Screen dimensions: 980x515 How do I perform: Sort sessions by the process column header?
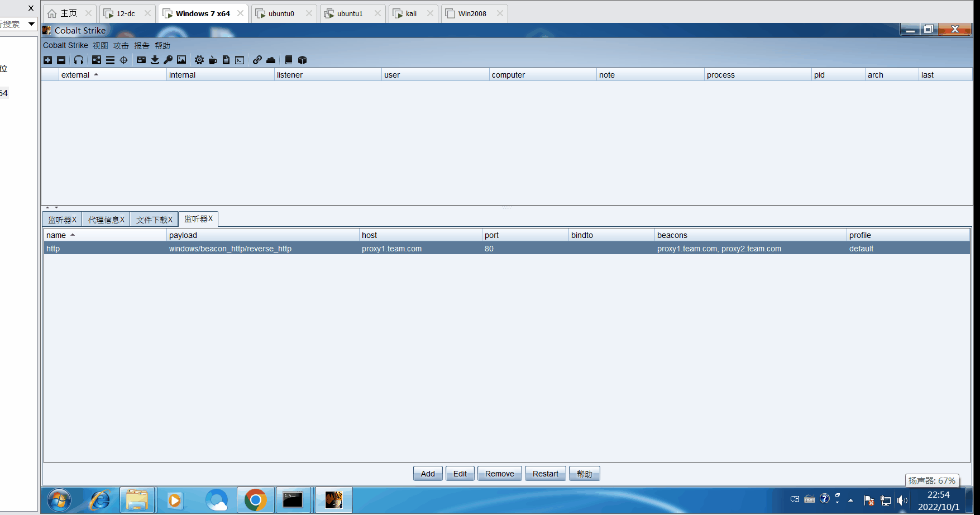[x=758, y=75]
